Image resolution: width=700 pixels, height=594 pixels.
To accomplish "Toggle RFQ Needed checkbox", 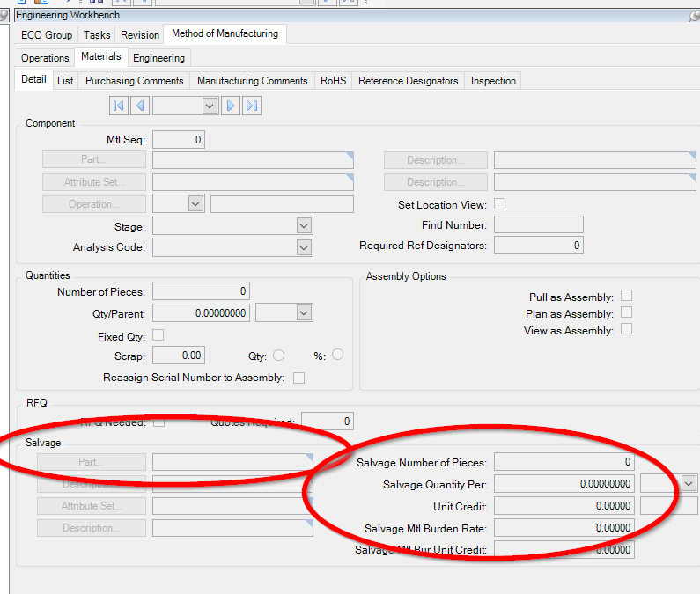I will (158, 422).
